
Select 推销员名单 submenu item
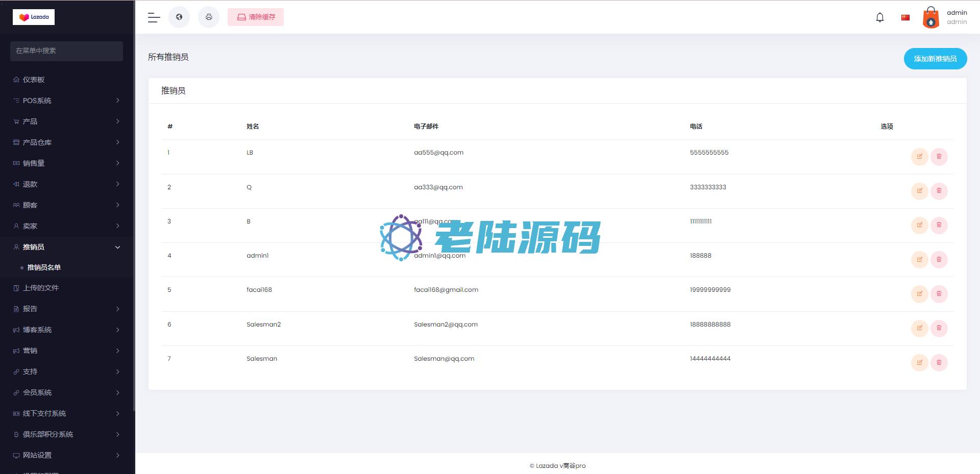point(44,267)
